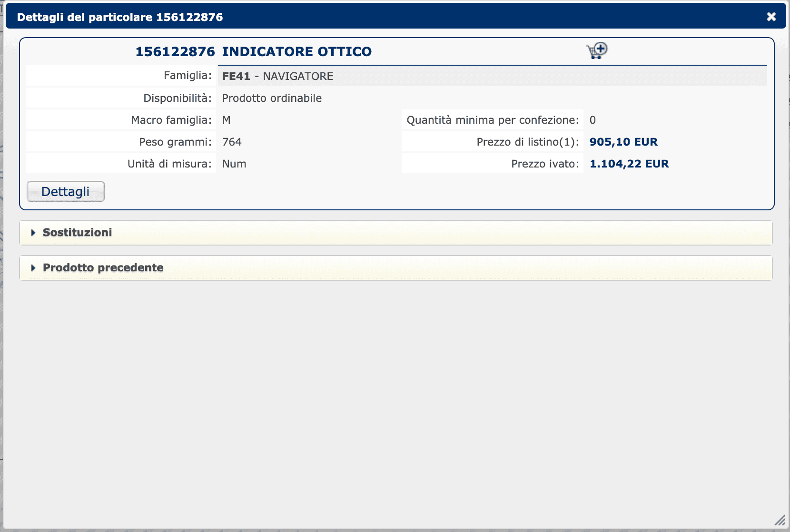Click the dialog title bar text
The width and height of the screenshot is (790, 532).
[x=120, y=17]
